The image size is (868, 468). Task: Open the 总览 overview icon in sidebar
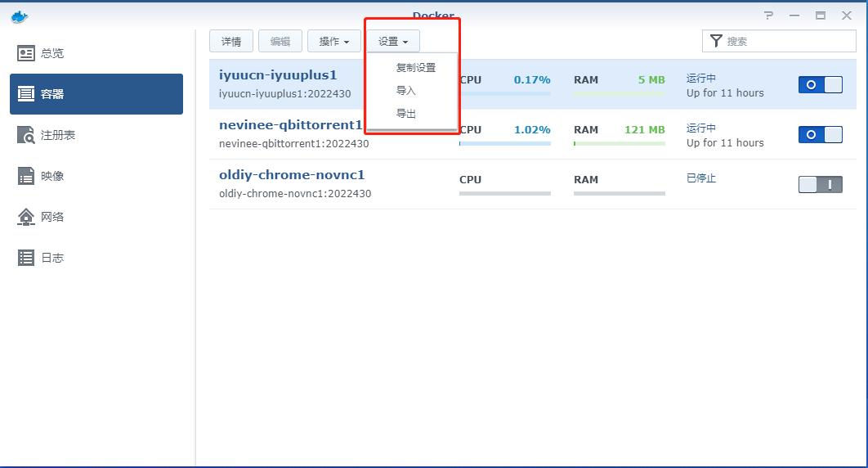tap(26, 53)
